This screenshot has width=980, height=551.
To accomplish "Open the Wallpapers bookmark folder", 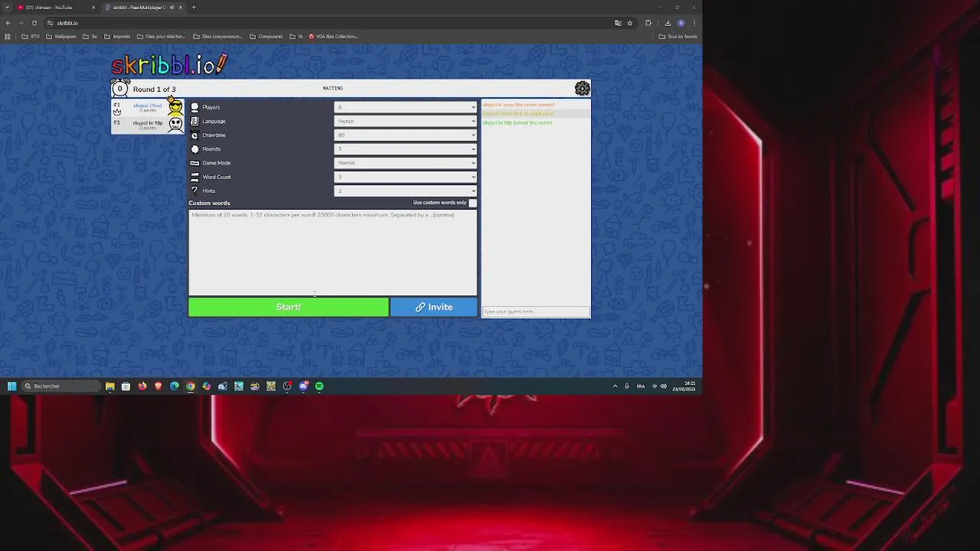I will tap(61, 36).
